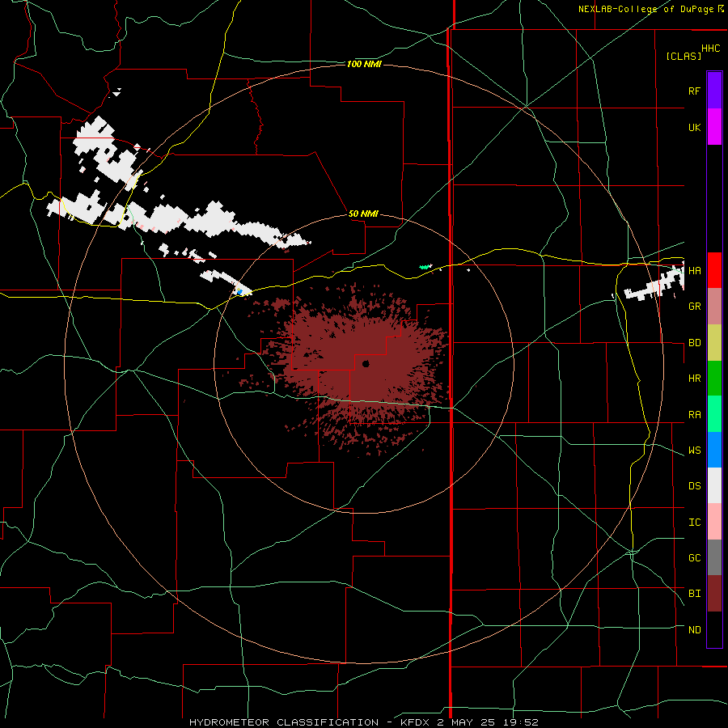Click the RA legend label

tap(694, 415)
